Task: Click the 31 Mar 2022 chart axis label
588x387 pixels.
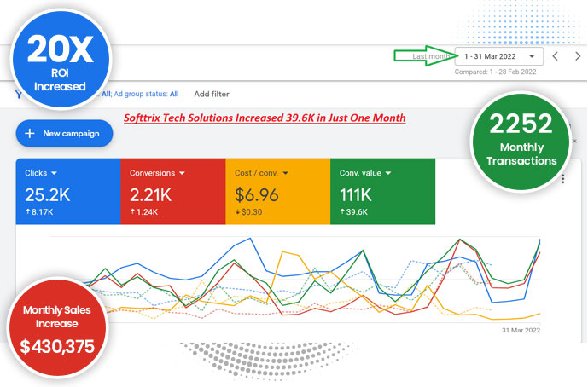Action: tap(521, 330)
